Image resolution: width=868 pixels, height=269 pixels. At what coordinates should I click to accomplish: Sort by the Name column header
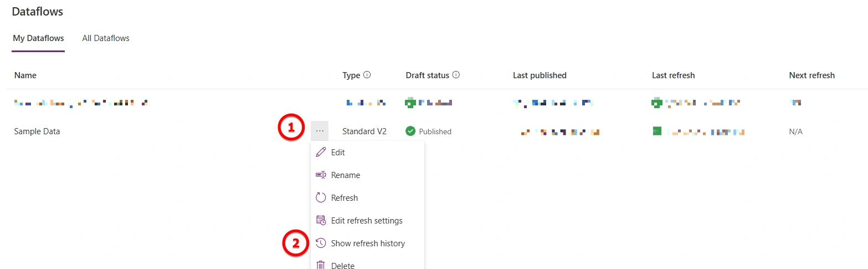25,75
